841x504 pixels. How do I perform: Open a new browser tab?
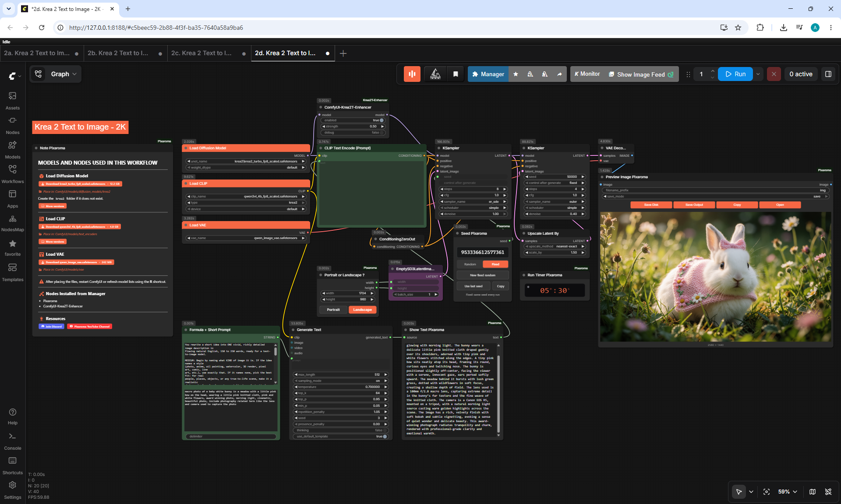pyautogui.click(x=128, y=9)
